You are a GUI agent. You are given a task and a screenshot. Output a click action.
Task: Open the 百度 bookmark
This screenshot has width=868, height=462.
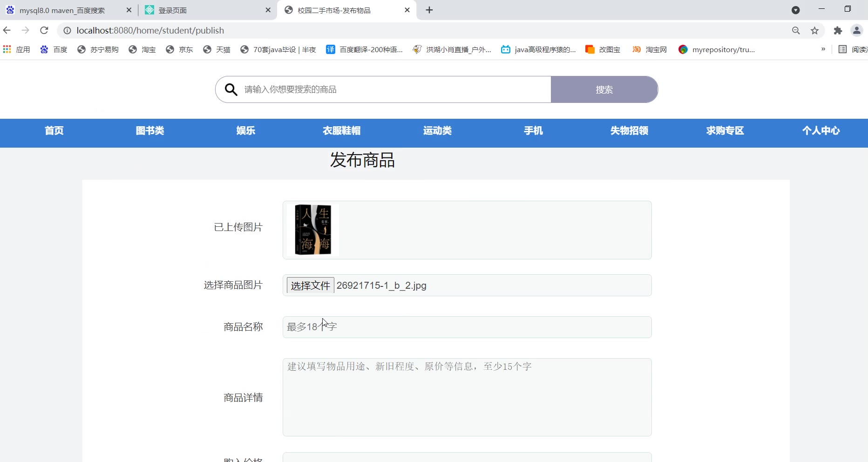(x=54, y=49)
